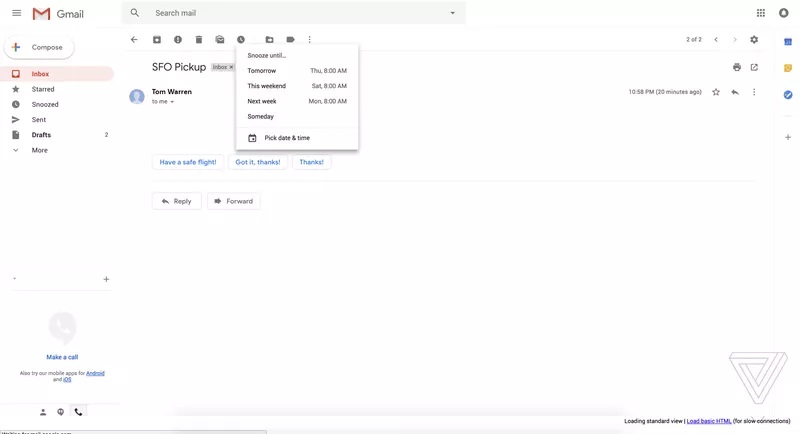Image resolution: width=800 pixels, height=434 pixels.
Task: Send 'Got it, thanks!' smart reply
Action: tap(258, 162)
